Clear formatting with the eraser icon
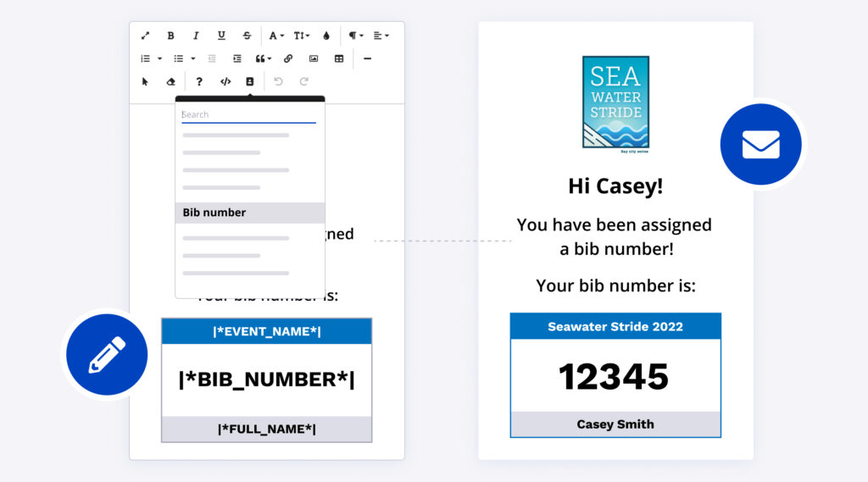 [170, 82]
